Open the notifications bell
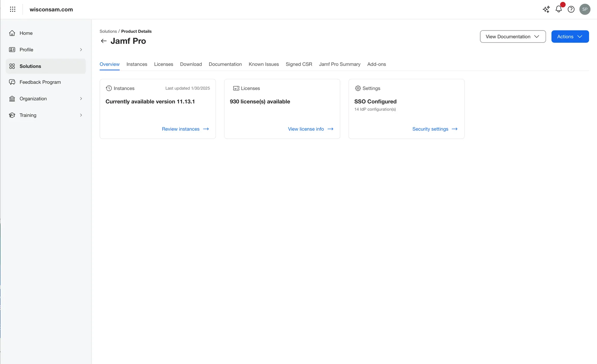The width and height of the screenshot is (597, 364). click(559, 9)
